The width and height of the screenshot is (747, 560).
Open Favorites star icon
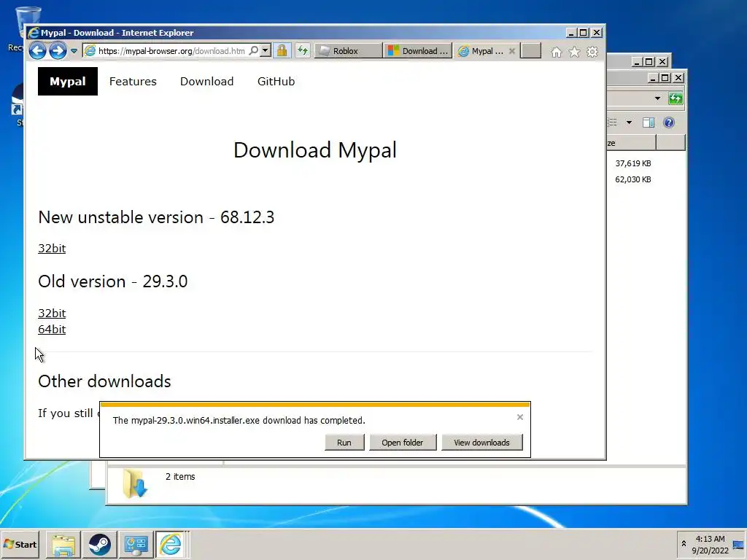click(574, 52)
